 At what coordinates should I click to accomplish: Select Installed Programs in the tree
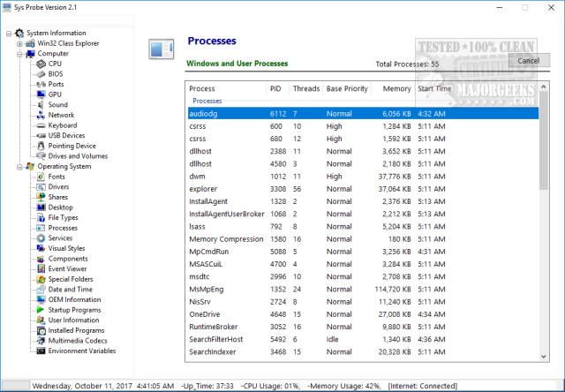coord(74,331)
